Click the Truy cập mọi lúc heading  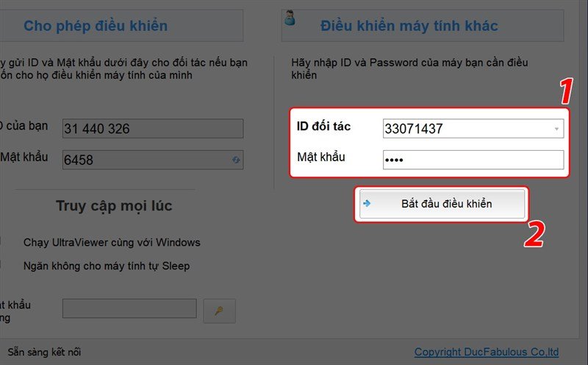point(114,206)
